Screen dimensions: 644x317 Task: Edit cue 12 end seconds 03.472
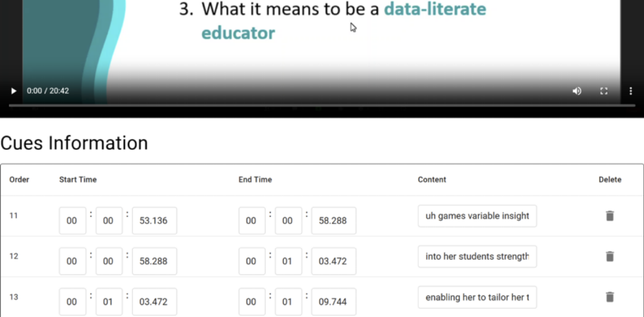tap(333, 261)
